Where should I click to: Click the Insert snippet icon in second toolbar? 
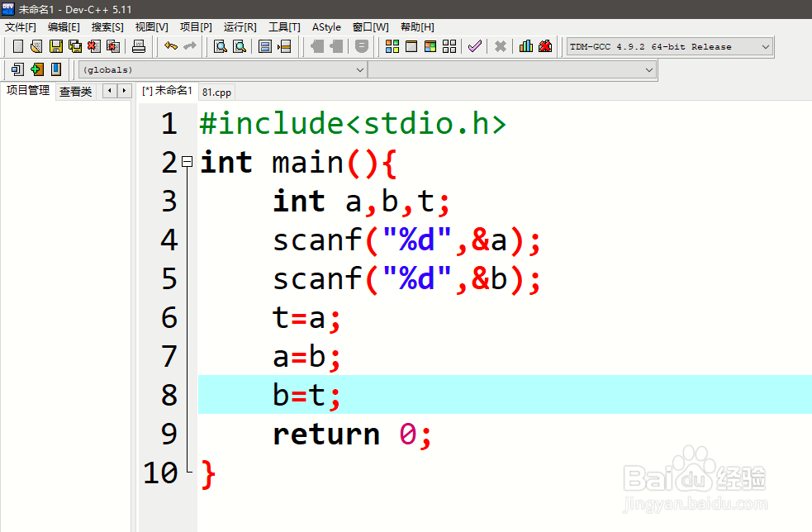[x=17, y=69]
